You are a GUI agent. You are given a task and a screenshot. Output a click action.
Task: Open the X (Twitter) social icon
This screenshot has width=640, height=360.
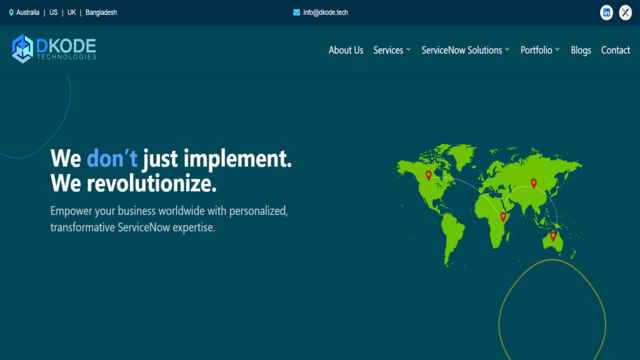[x=625, y=13]
